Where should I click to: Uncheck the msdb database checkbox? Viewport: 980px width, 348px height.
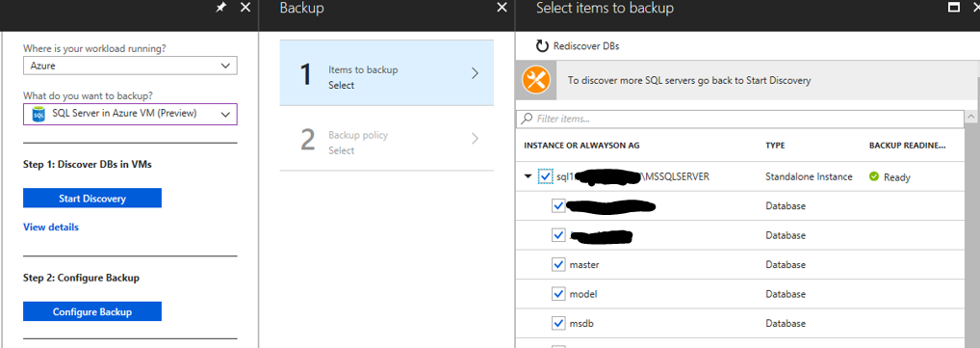[558, 324]
